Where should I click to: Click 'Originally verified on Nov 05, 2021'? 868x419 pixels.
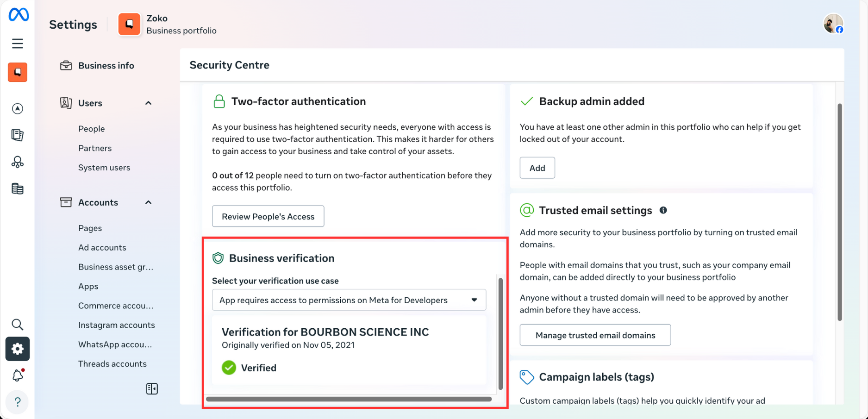[x=288, y=345]
